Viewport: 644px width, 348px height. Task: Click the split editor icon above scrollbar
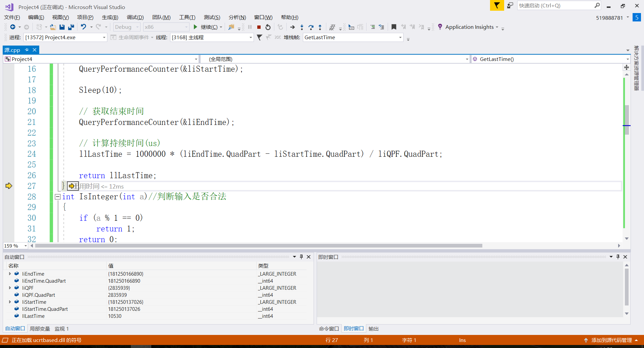627,67
